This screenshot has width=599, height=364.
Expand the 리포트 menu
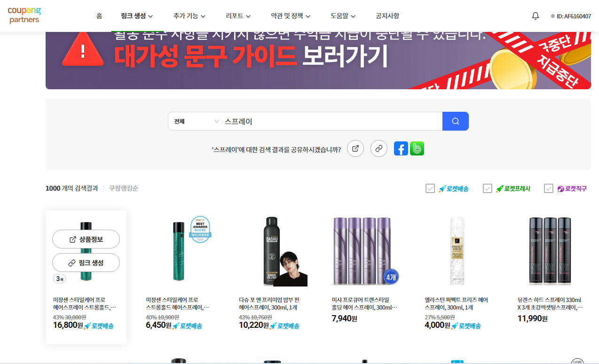(238, 16)
